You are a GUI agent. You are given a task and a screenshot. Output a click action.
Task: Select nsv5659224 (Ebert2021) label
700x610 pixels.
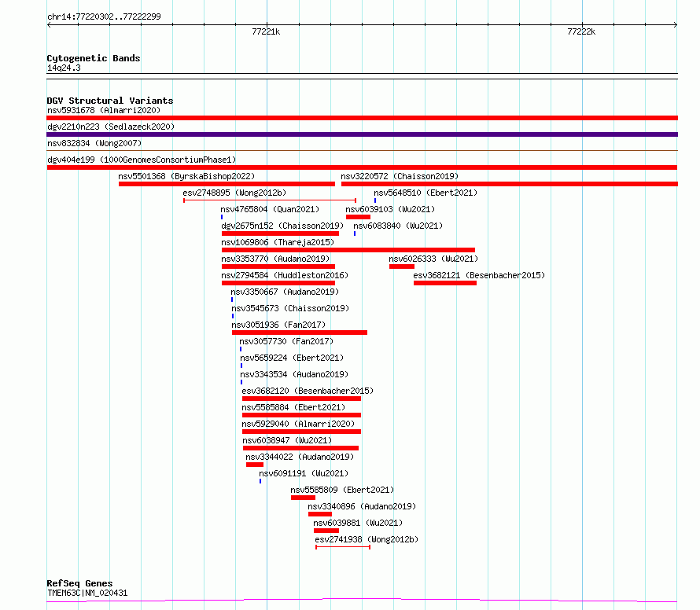coord(292,358)
